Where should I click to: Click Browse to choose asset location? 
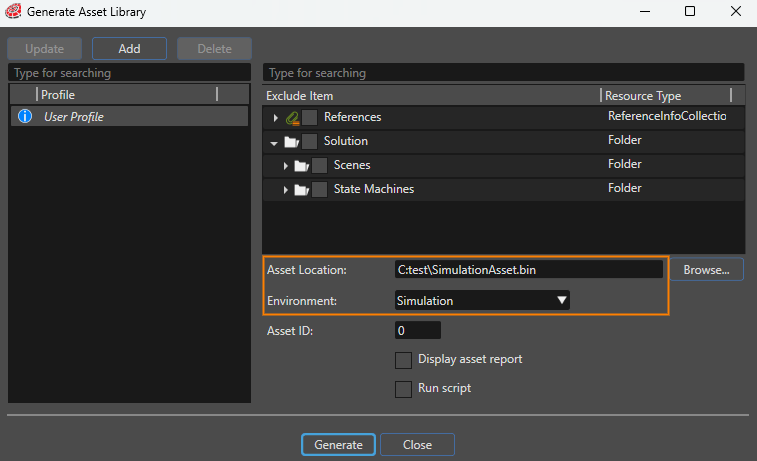[706, 270]
